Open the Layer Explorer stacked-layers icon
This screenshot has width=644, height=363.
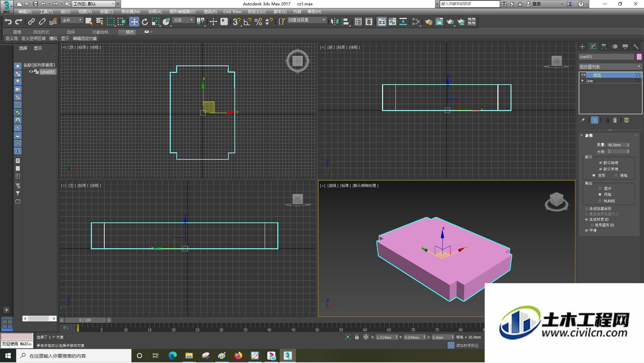point(369,22)
